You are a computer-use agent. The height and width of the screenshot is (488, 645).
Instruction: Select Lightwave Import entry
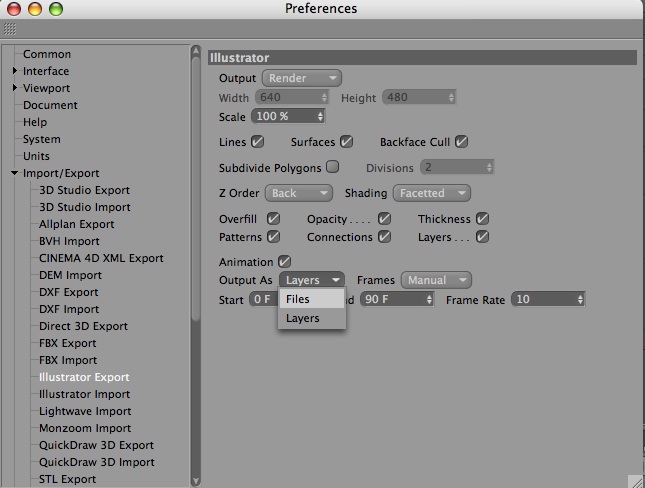point(85,411)
